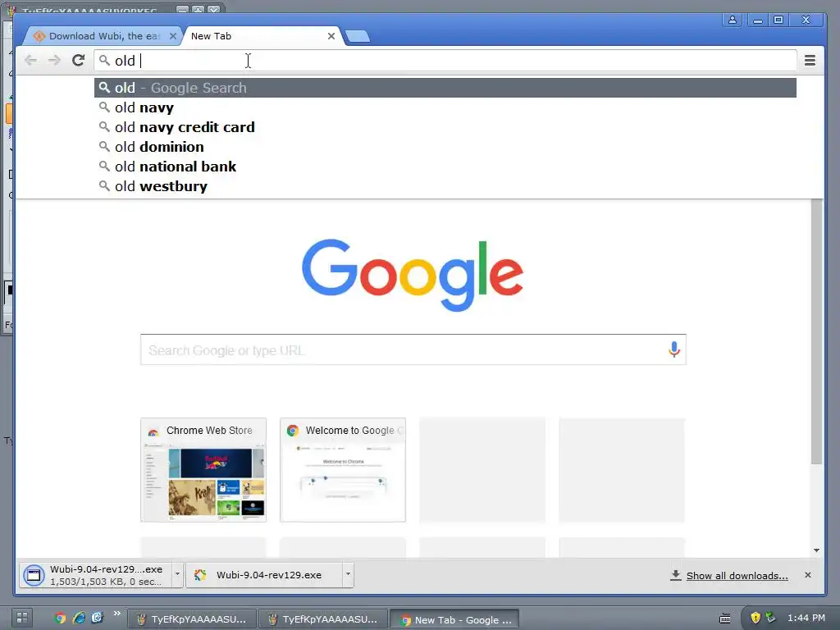Switch to the Download Wubi tab

[102, 36]
